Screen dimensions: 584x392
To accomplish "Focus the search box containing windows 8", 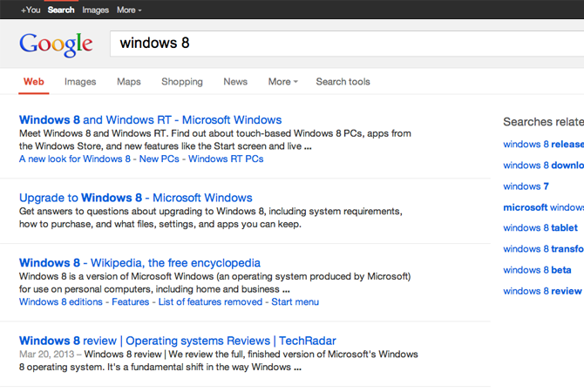I will 347,44.
